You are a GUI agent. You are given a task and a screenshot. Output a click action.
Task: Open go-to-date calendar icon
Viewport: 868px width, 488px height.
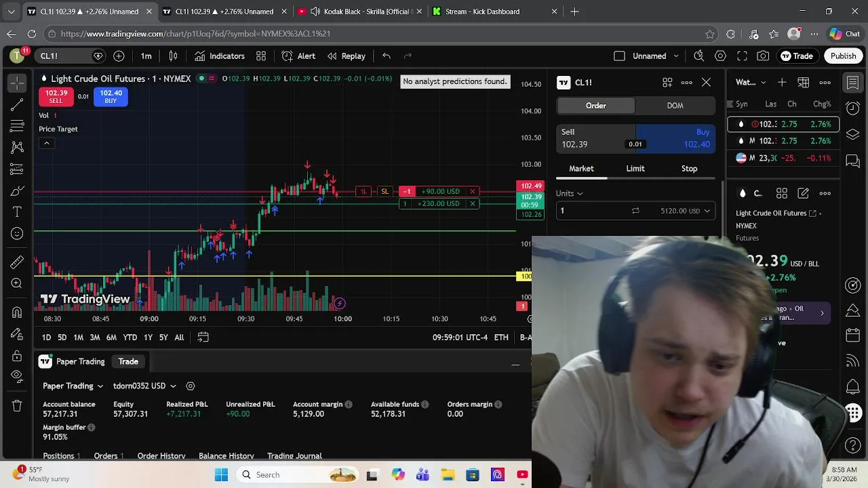pyautogui.click(x=203, y=337)
